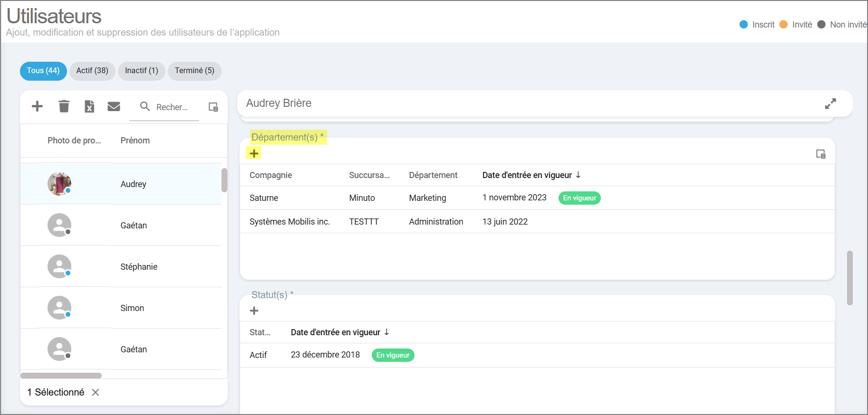This screenshot has width=868, height=415.
Task: Clear the selection with the X
Action: (96, 392)
